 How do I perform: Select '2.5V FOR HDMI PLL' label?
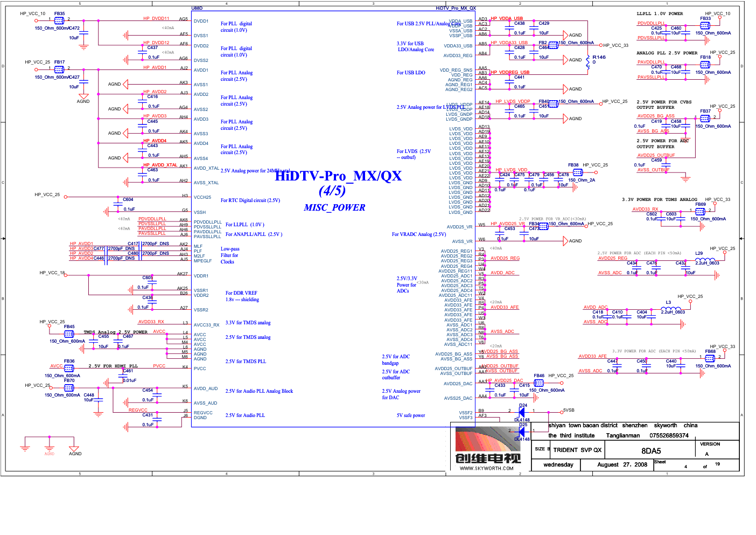[113, 366]
